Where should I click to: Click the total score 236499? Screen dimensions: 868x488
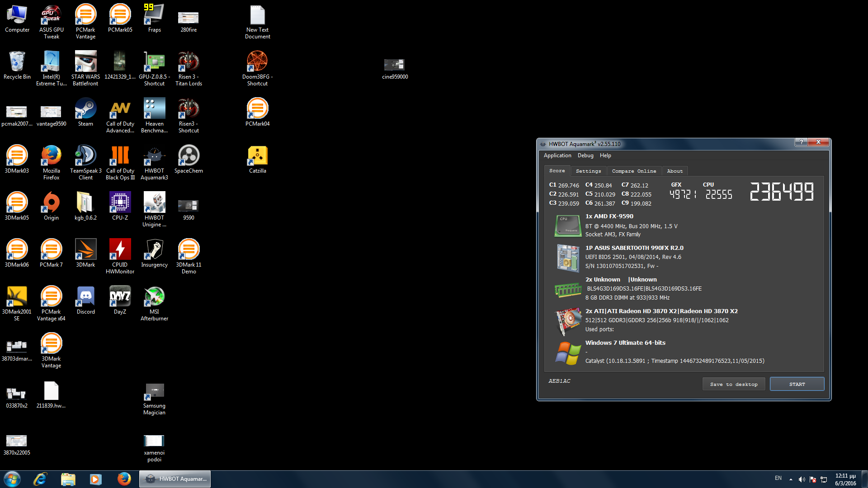(782, 192)
